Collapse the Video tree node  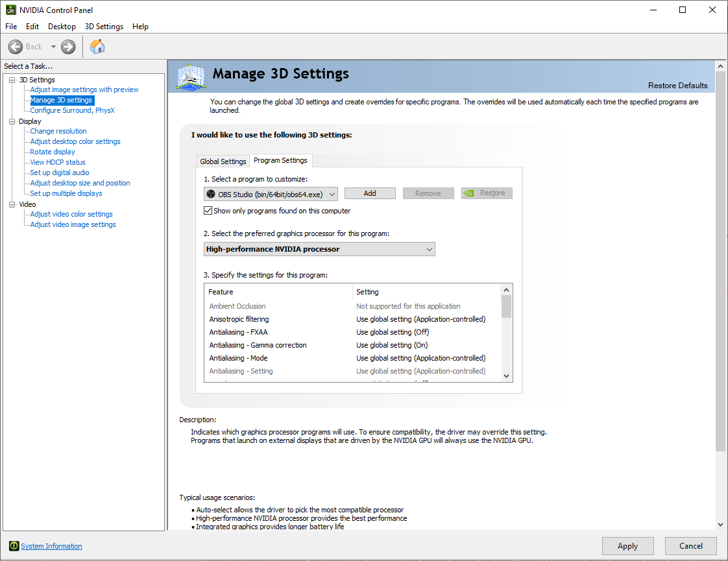12,204
